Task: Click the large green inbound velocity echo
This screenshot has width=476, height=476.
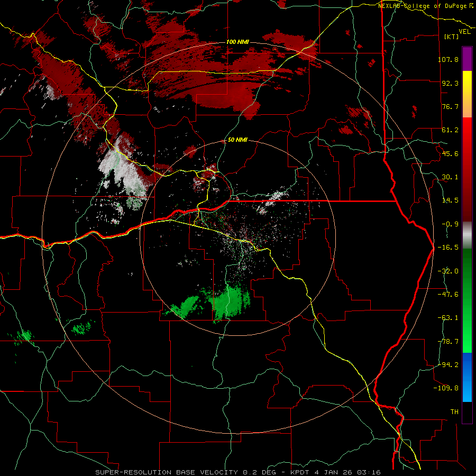Action: click(x=231, y=302)
